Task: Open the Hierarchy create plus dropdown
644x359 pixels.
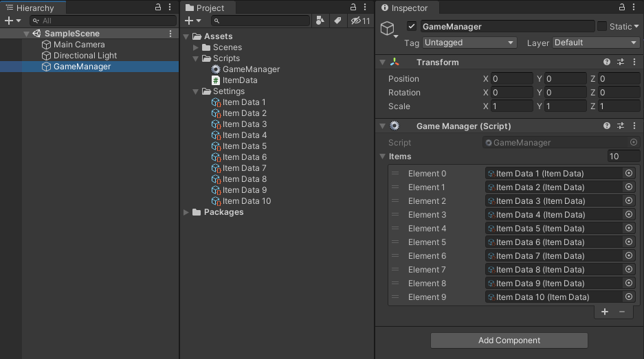Action: pos(13,21)
